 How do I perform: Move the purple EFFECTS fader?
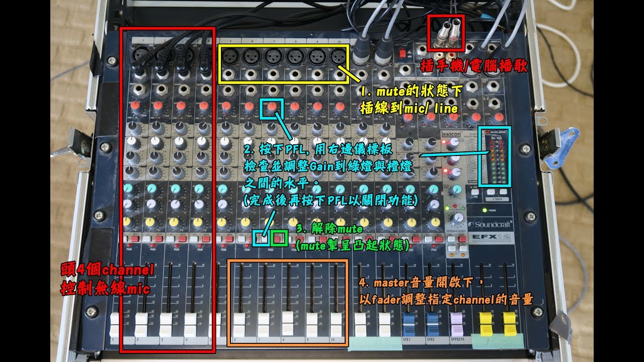tap(457, 324)
